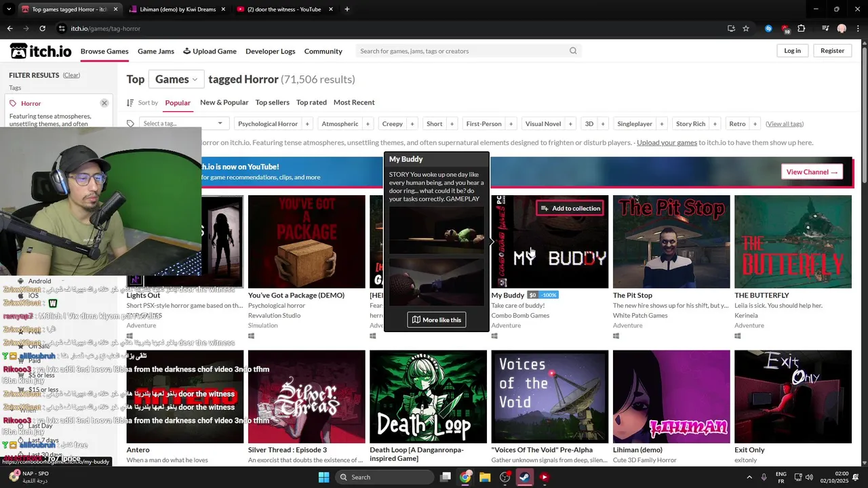Image resolution: width=868 pixels, height=488 pixels.
Task: Open the red extension with badge 10
Action: click(785, 28)
